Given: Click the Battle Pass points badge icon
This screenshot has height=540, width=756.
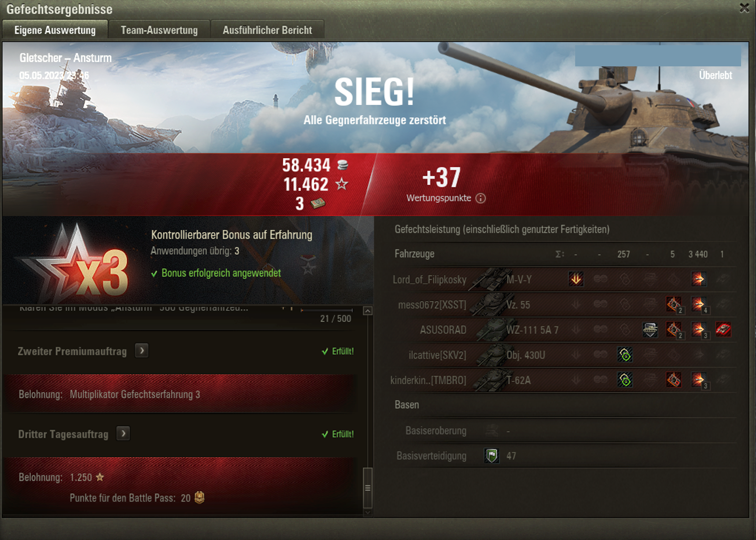Looking at the screenshot, I should pyautogui.click(x=199, y=498).
